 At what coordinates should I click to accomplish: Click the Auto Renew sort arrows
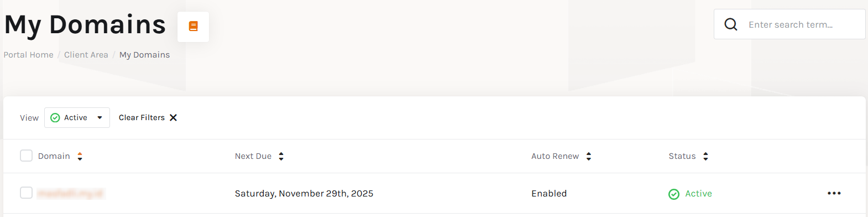pos(589,156)
